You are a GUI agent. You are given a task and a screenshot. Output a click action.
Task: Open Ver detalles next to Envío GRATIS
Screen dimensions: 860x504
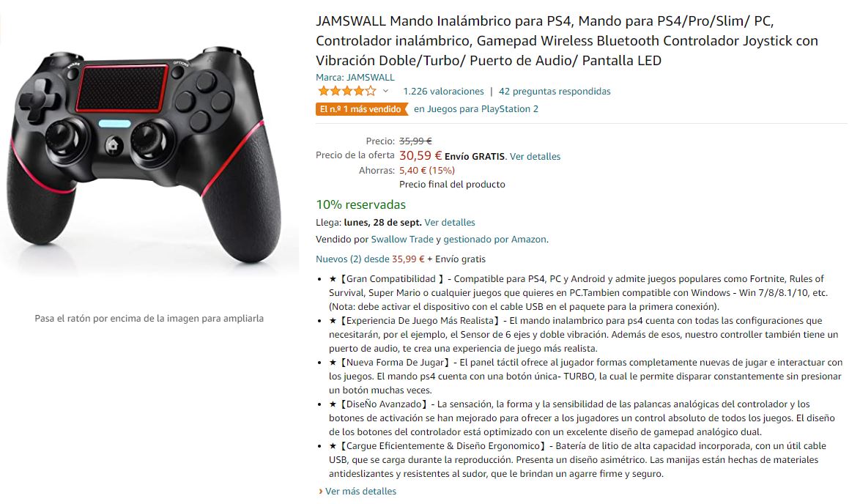tap(535, 156)
